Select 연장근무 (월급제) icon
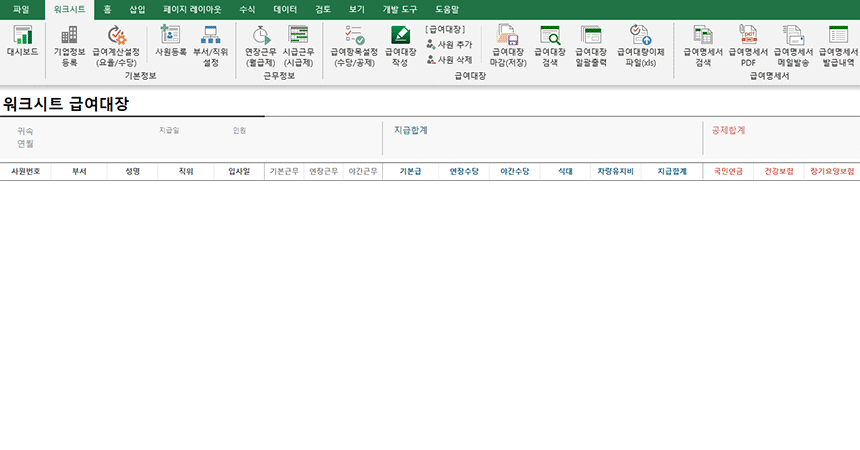Viewport: 860px width, 450px height. tap(260, 46)
